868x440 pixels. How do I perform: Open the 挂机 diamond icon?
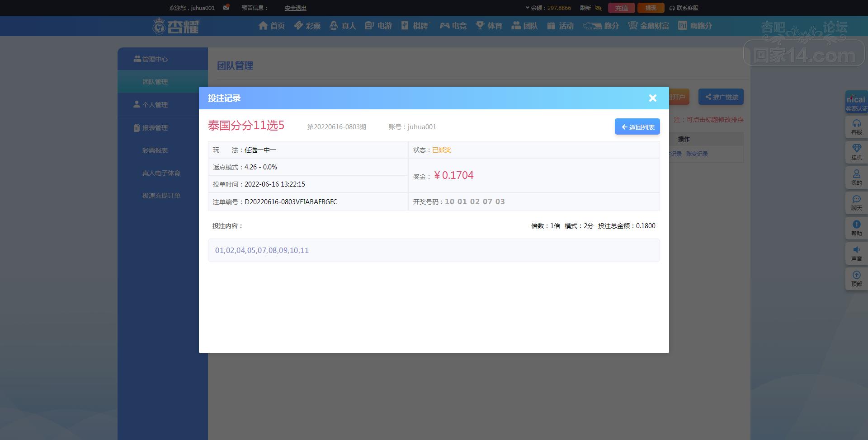coord(856,152)
